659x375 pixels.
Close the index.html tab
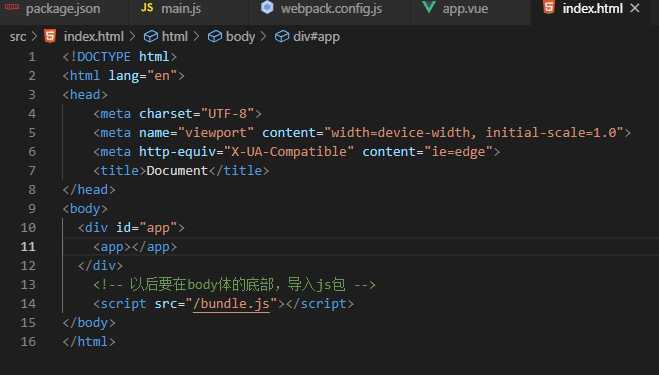635,8
